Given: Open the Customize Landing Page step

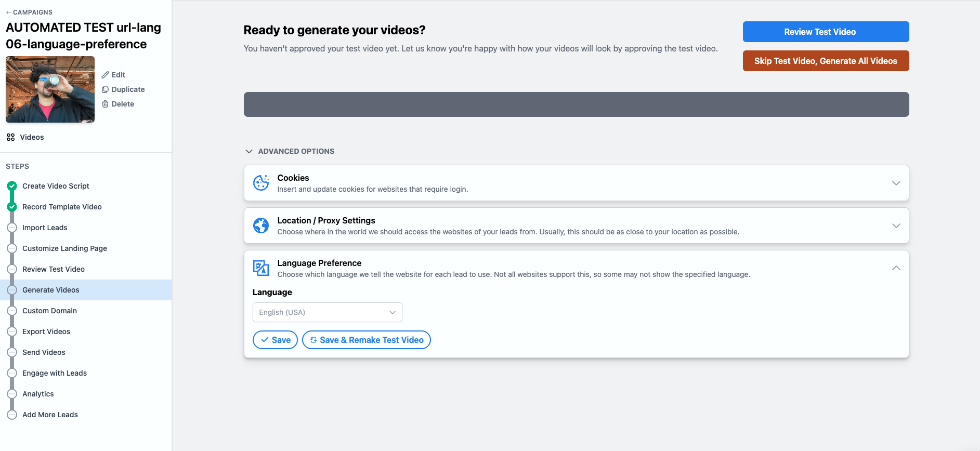Looking at the screenshot, I should click(64, 248).
